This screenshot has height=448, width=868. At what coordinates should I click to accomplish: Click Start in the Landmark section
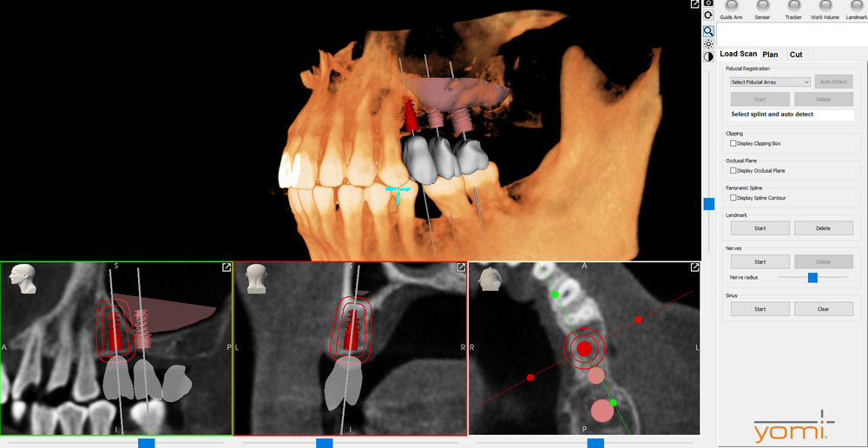click(760, 228)
